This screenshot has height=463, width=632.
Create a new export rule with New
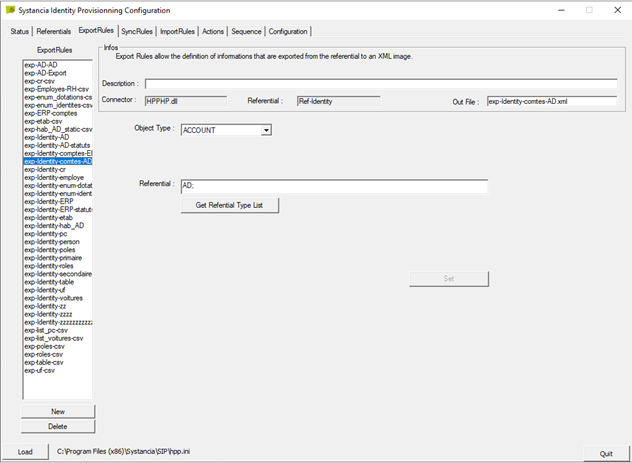click(x=58, y=411)
